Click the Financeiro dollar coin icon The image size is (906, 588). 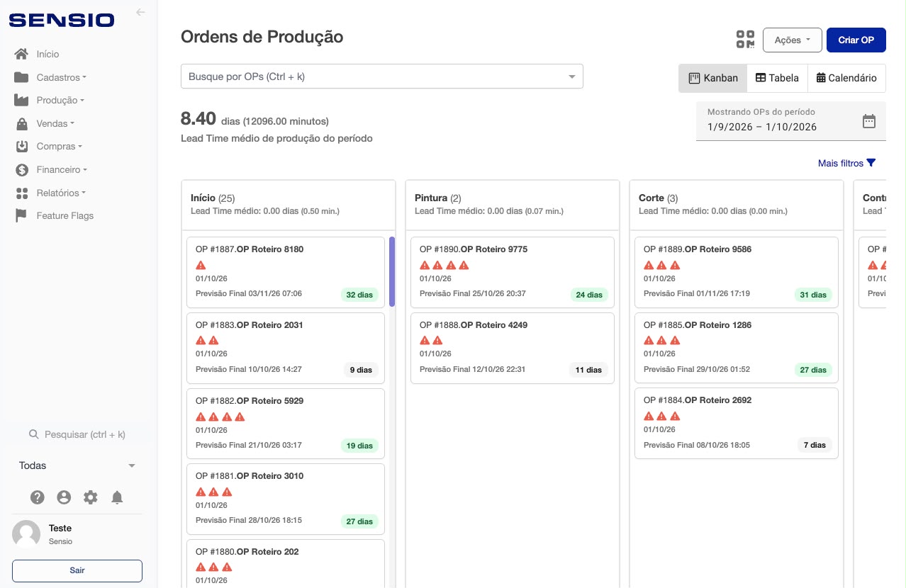point(22,170)
